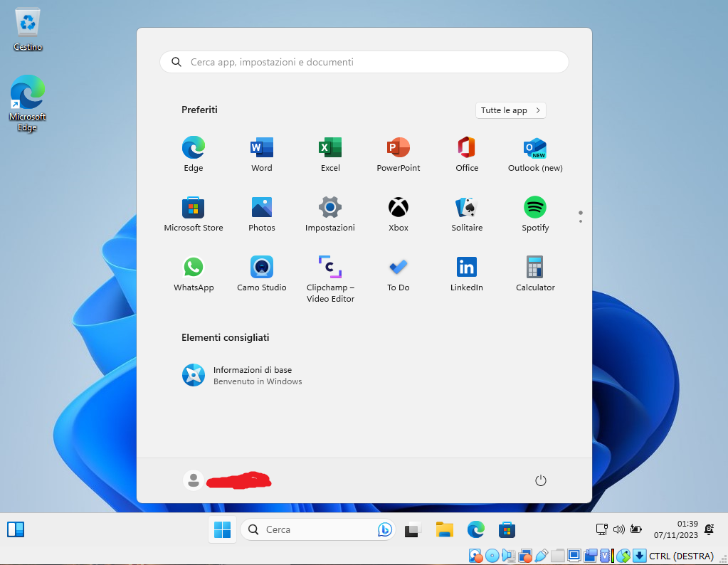Click the battery tray icon
728x565 pixels.
pyautogui.click(x=635, y=529)
